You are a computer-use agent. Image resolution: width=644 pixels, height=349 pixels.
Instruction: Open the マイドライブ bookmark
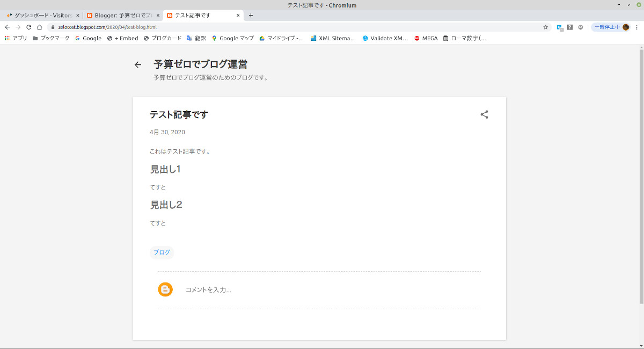[x=281, y=38]
